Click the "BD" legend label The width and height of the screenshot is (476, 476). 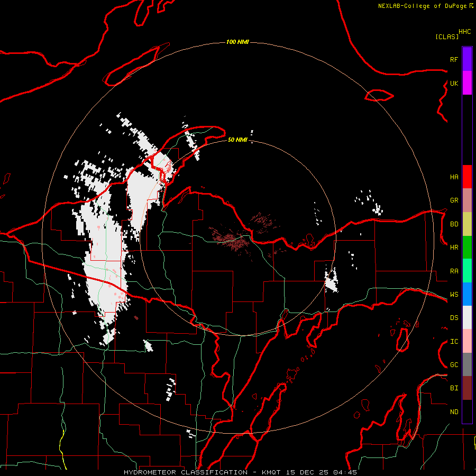coord(454,224)
